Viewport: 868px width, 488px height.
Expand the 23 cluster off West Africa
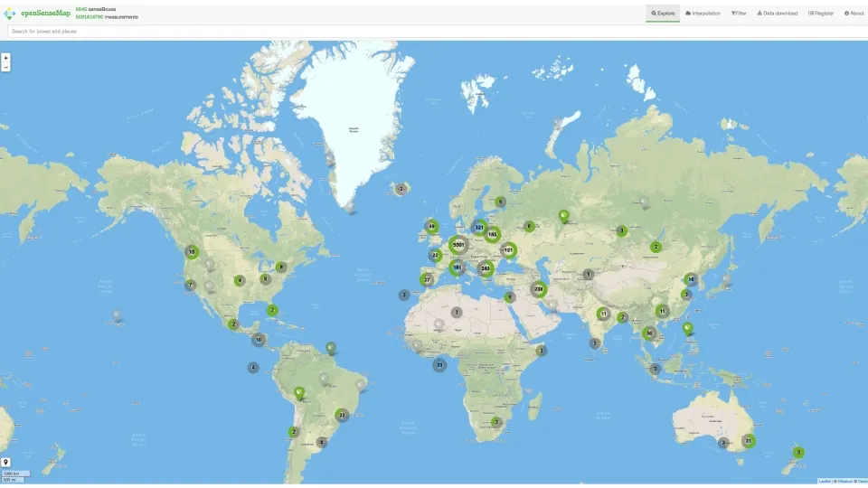pos(439,364)
